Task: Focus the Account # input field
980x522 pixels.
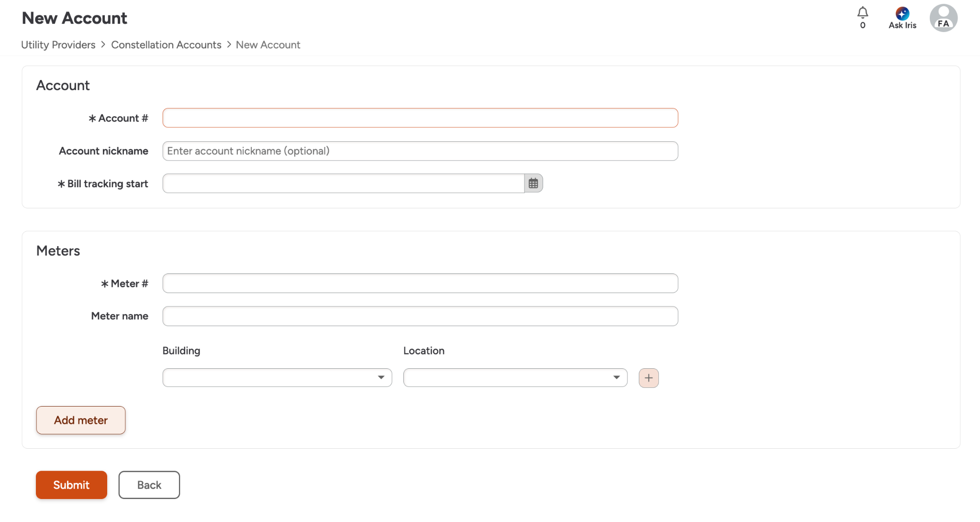Action: click(x=420, y=118)
